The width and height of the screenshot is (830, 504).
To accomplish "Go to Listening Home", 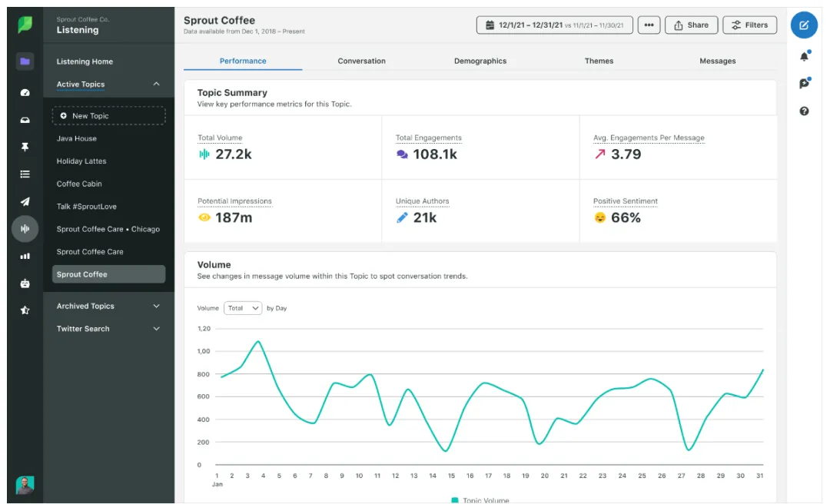I will pyautogui.click(x=85, y=61).
